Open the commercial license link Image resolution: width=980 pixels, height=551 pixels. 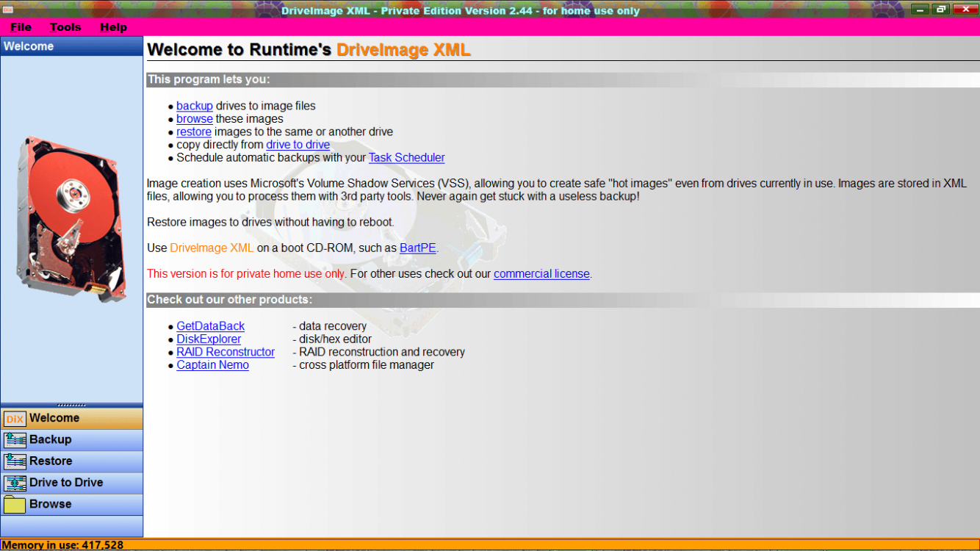(x=541, y=274)
